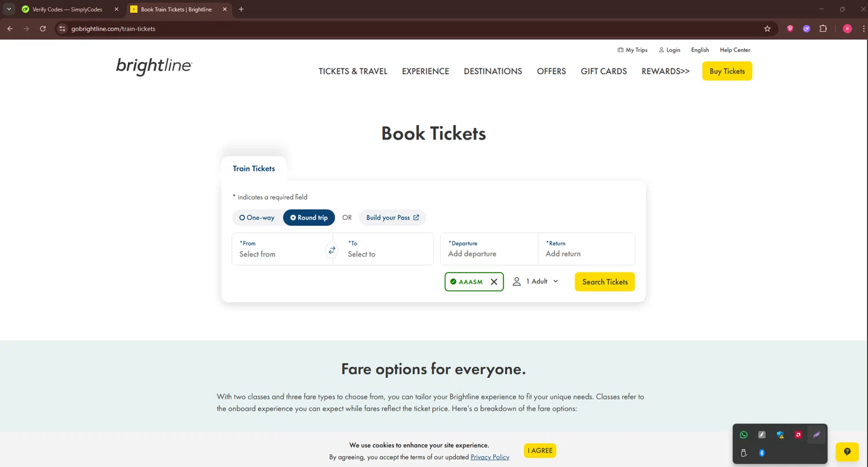The width and height of the screenshot is (868, 467).
Task: Open AMD software tray icon
Action: 798,435
